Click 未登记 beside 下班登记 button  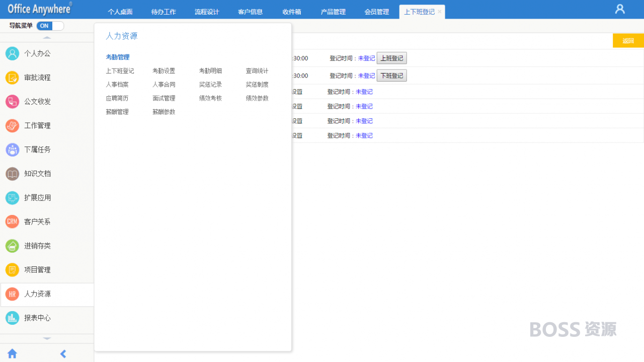point(366,76)
